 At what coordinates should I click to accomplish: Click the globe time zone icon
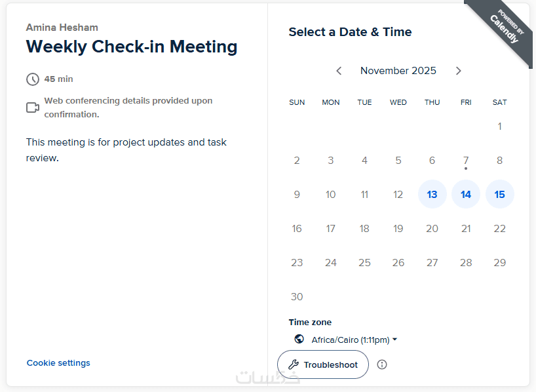299,339
